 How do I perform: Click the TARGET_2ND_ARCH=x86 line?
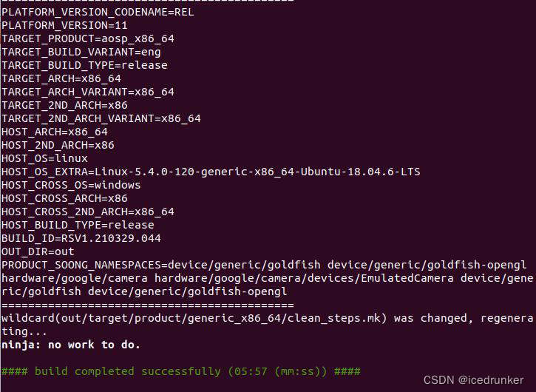point(64,105)
